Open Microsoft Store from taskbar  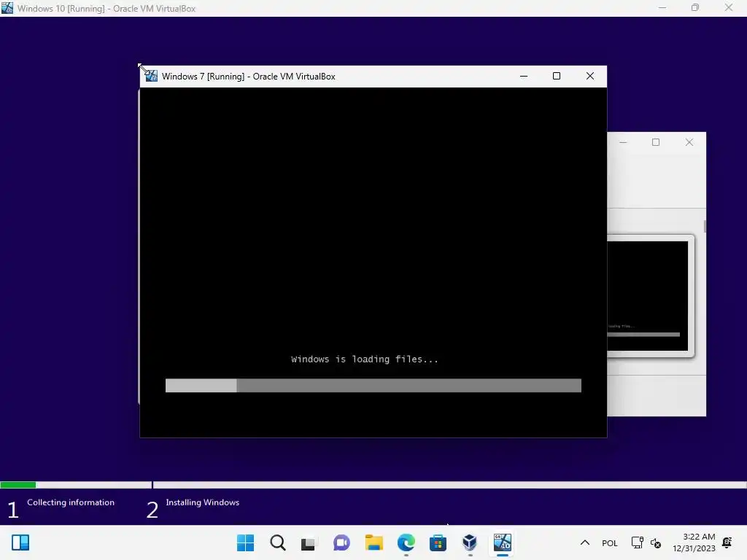coord(438,542)
